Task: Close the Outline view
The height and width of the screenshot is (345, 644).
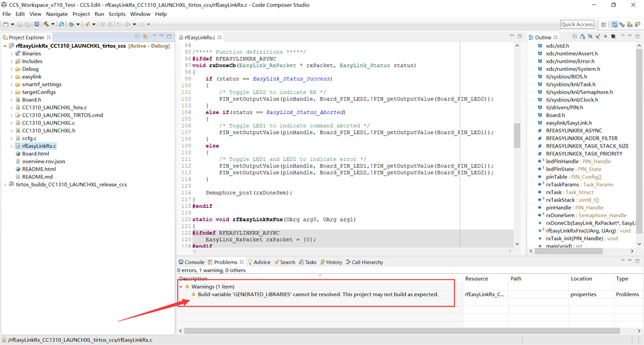Action: tap(556, 37)
